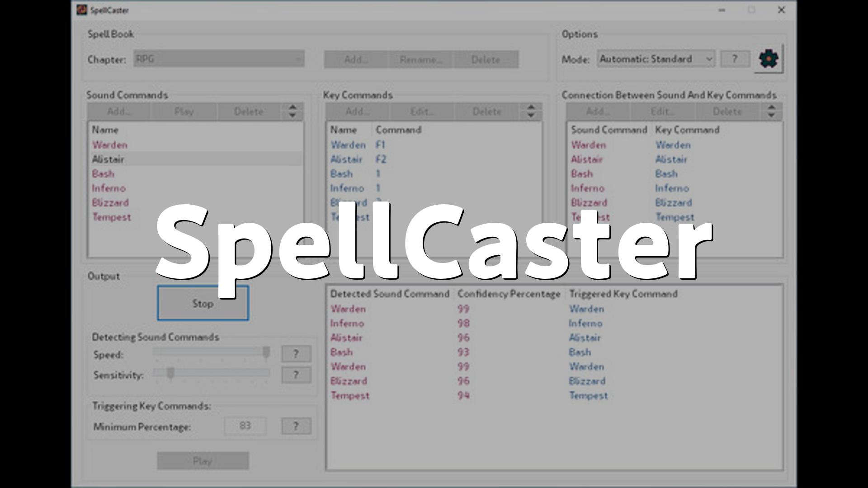Select Bash 93 row in output log

click(x=554, y=352)
